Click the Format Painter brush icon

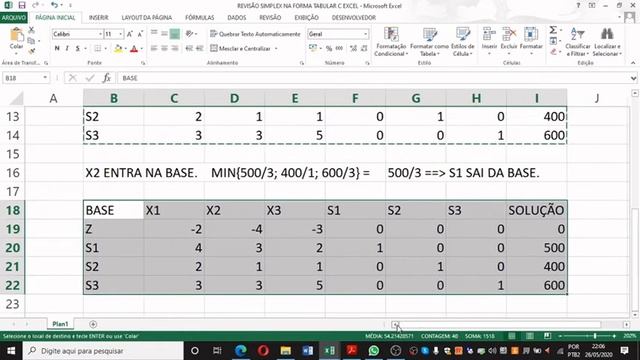click(x=31, y=51)
